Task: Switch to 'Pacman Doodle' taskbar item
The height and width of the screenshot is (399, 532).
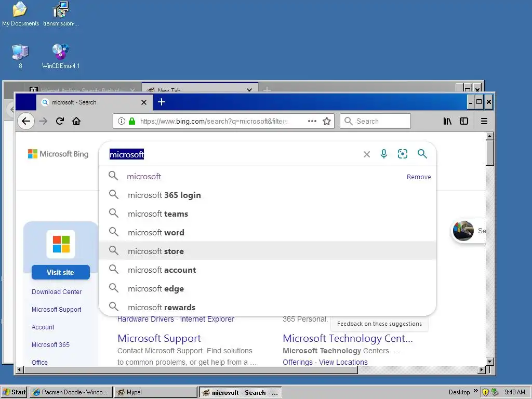Action: [x=71, y=392]
